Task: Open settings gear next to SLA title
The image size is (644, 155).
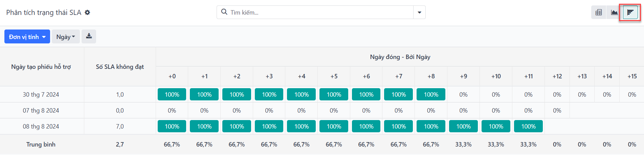Action: [x=87, y=13]
